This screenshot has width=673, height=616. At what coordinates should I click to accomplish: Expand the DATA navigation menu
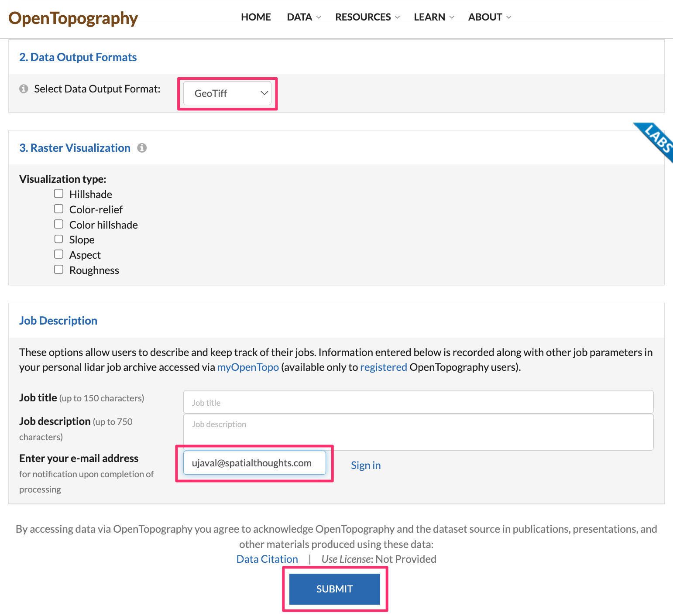[304, 17]
